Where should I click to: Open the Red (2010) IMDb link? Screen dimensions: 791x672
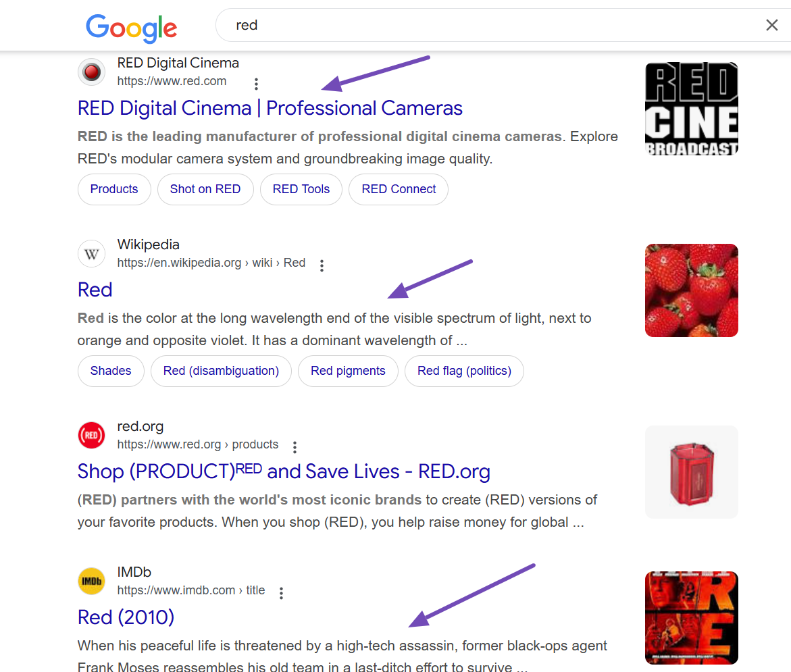(126, 617)
